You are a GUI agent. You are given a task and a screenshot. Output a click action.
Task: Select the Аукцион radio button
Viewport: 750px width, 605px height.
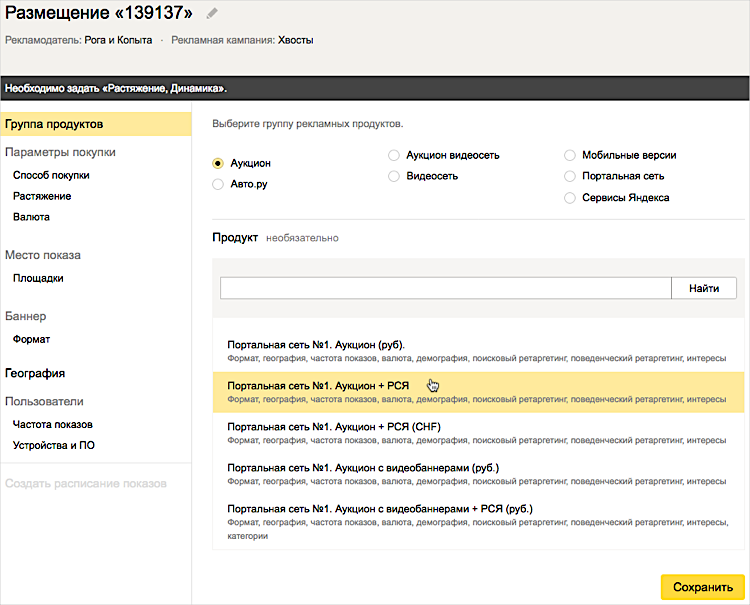218,164
